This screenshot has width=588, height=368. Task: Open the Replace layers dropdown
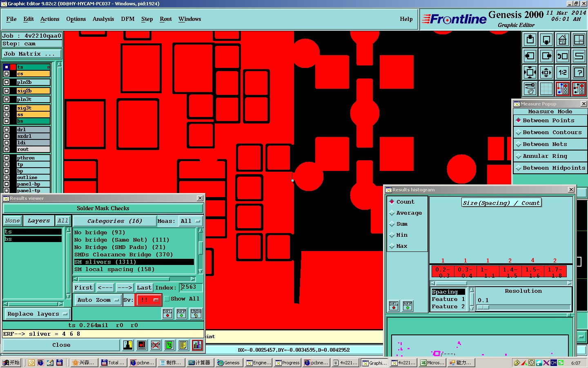tap(37, 314)
